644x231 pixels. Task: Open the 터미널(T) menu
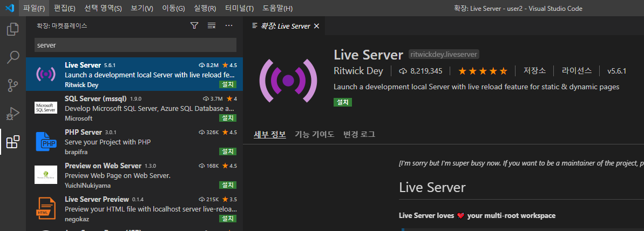click(x=240, y=8)
